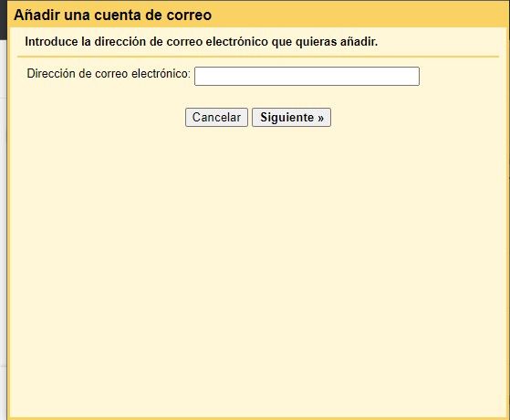This screenshot has height=420, width=510.
Task: Click the 'Añadir una cuenta de correo' title
Action: (113, 15)
